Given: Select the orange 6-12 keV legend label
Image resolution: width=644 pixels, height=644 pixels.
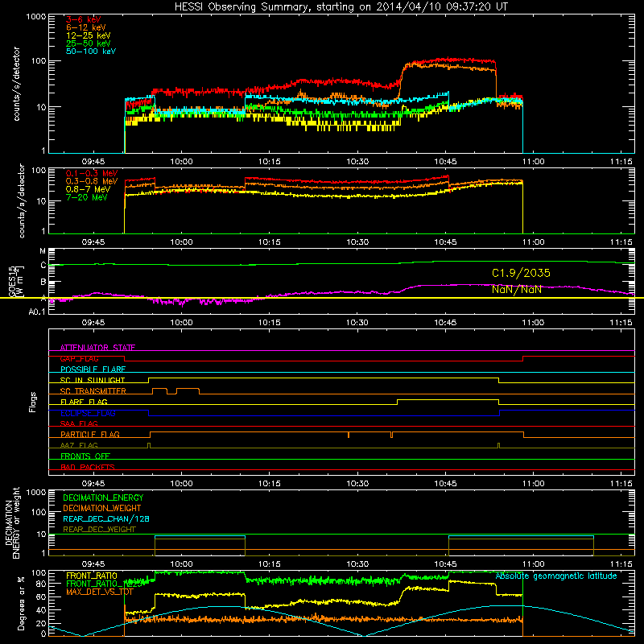Looking at the screenshot, I should click(x=85, y=27).
